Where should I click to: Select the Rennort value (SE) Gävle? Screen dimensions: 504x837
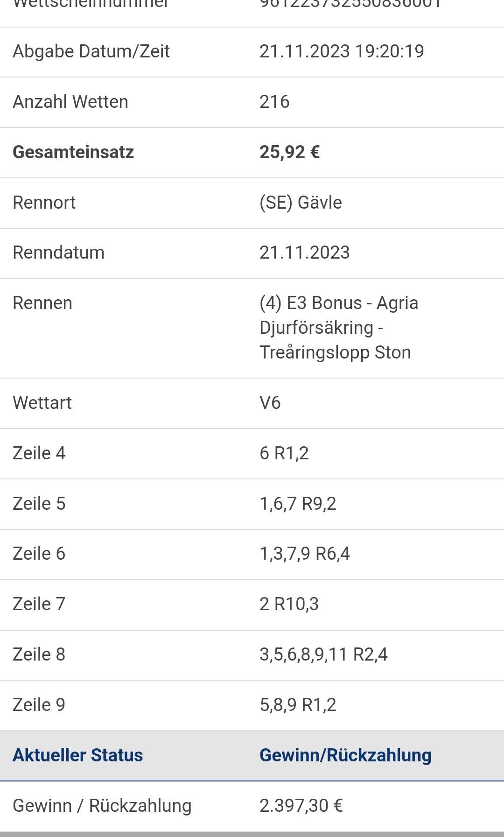pos(301,203)
